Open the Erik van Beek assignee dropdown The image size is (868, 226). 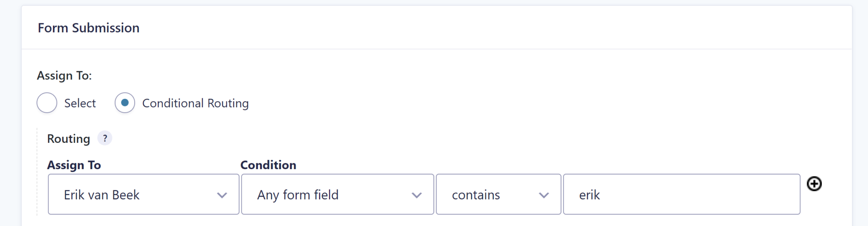point(144,194)
